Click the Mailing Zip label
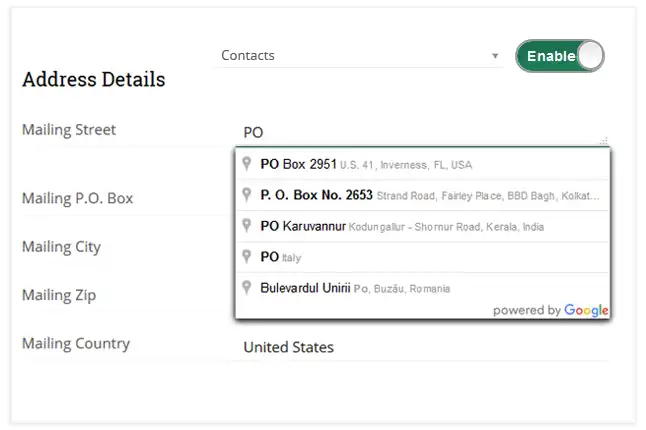646x430 pixels. tap(58, 296)
